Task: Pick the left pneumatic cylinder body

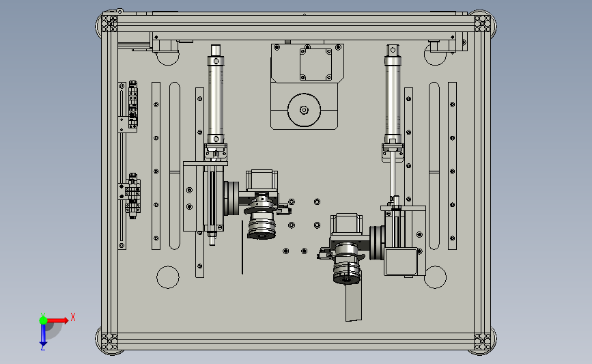Action: tap(216, 100)
